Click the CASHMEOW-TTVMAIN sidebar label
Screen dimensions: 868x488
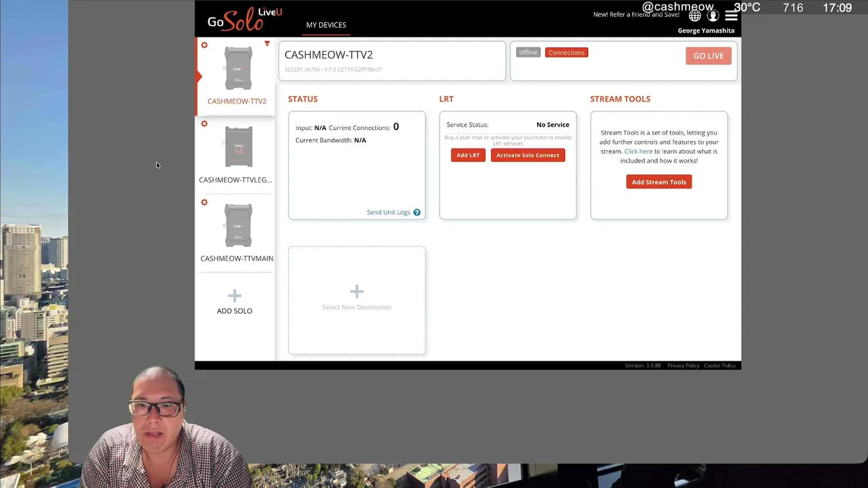[x=237, y=258]
